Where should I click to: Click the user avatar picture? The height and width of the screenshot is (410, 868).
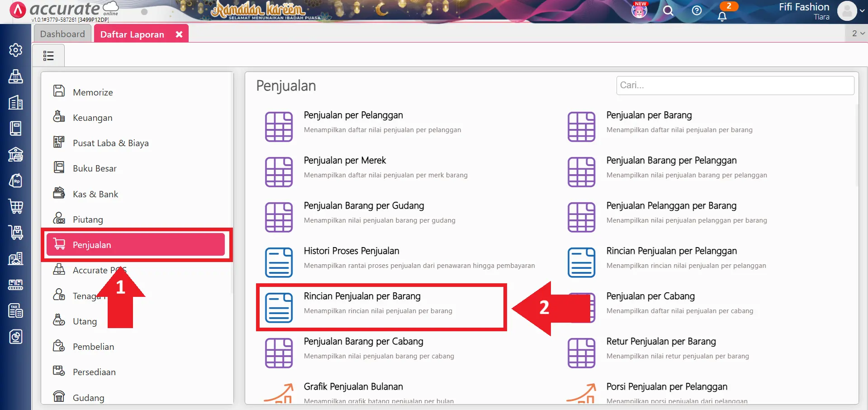[847, 11]
